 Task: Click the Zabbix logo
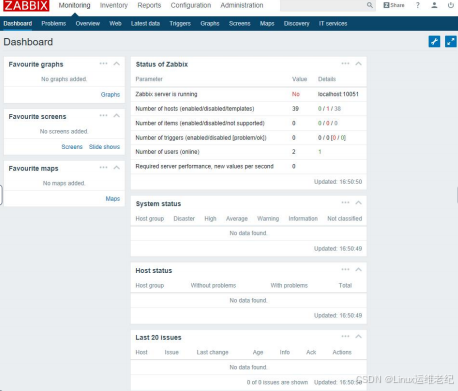click(26, 5)
